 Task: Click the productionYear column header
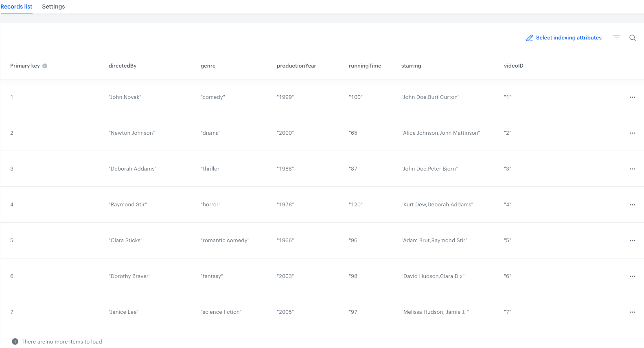[x=296, y=66]
